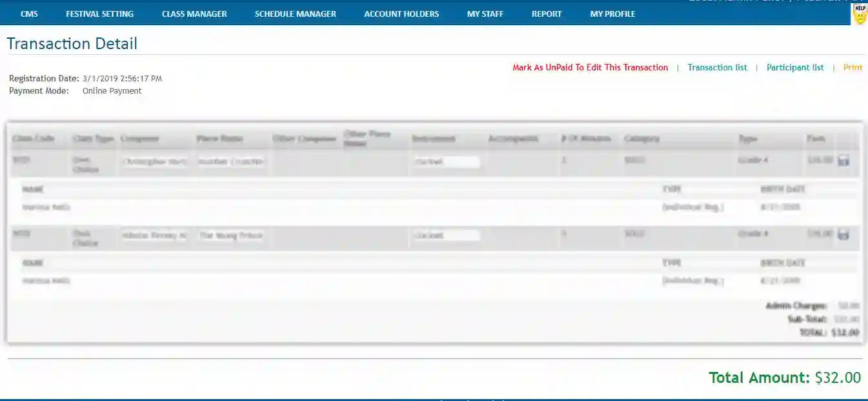
Task: Open the My Staff menu
Action: pos(485,14)
